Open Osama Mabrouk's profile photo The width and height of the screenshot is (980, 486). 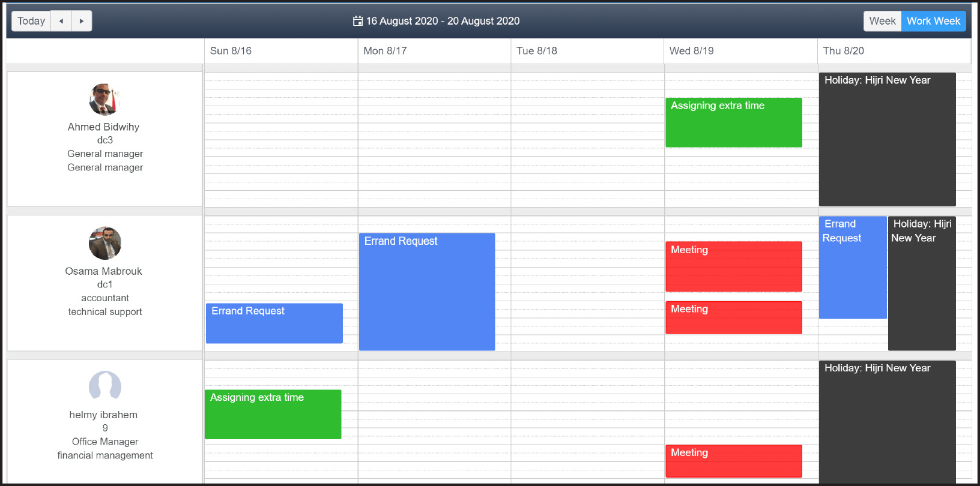point(105,243)
